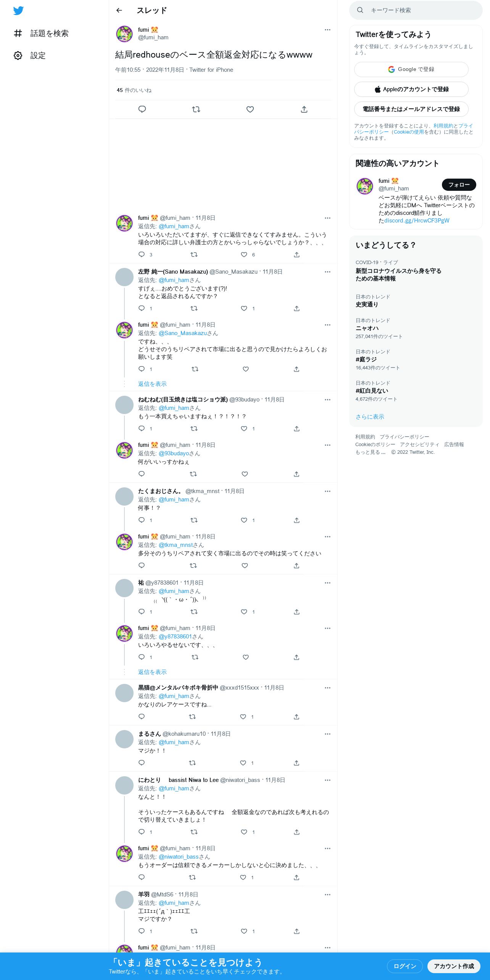This screenshot has width=490, height=980.
Task: Sign up using the Google で登録 button
Action: 411,69
